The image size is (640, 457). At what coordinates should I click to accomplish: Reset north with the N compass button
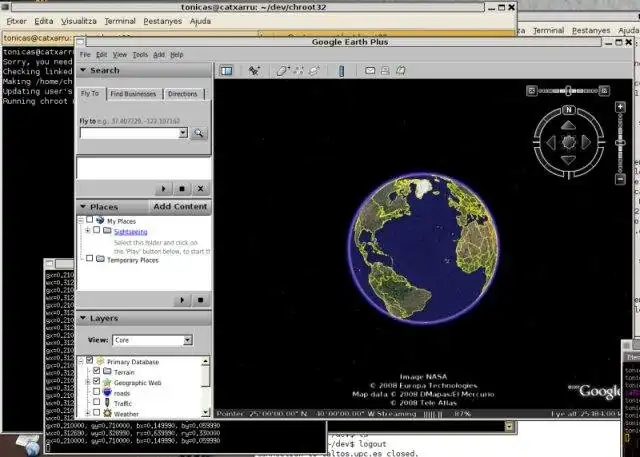(x=569, y=110)
